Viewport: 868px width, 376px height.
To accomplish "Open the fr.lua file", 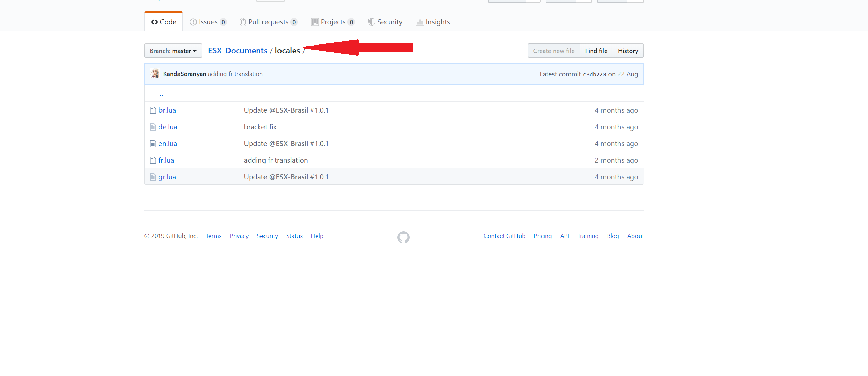I will [x=166, y=160].
